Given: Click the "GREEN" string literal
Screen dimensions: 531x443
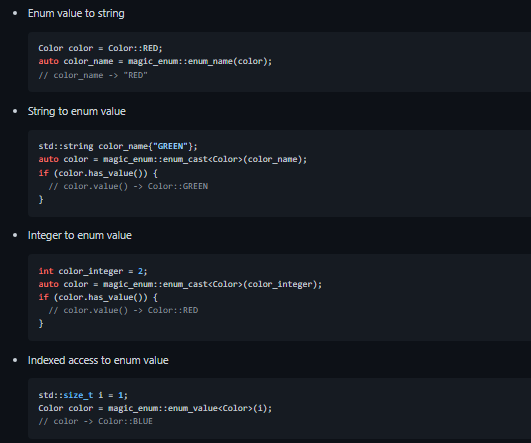Looking at the screenshot, I should tap(170, 146).
